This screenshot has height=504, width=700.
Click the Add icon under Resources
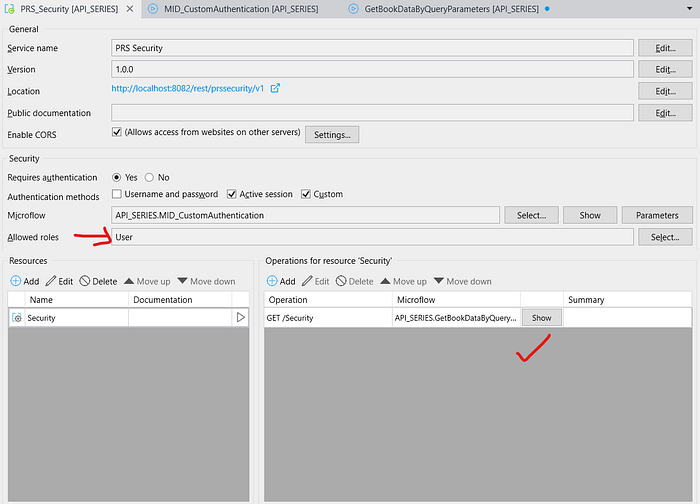pos(16,281)
